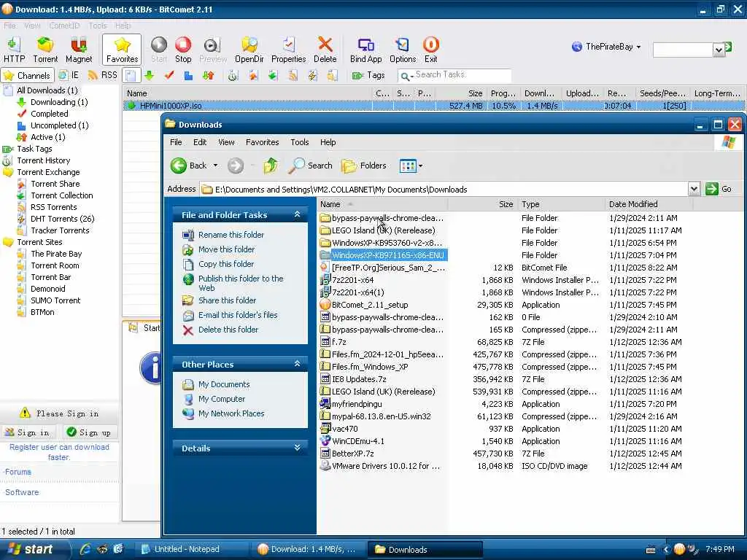Open the RSS tab in BitComet sidebar
The height and width of the screenshot is (560, 747).
(x=103, y=75)
